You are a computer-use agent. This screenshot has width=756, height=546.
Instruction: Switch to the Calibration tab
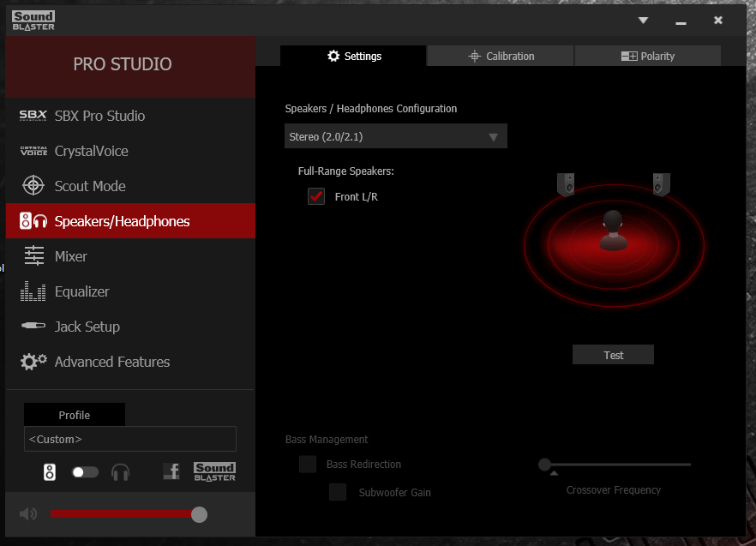pos(501,56)
